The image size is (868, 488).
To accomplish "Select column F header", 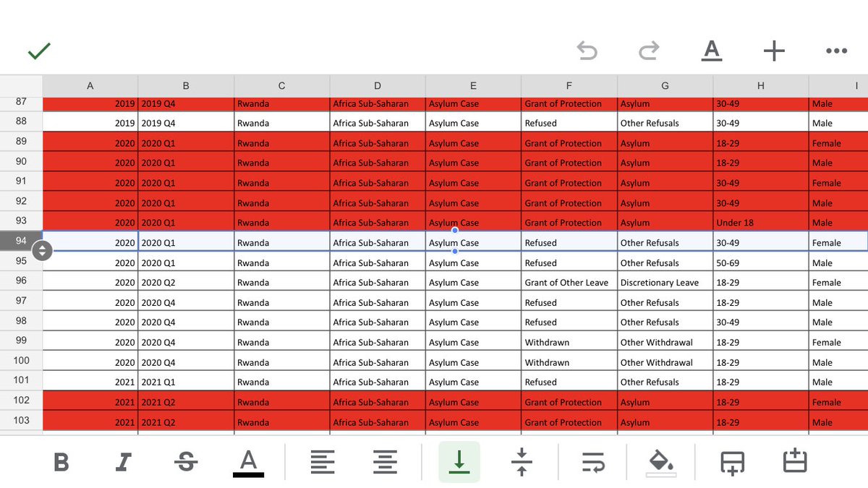I will click(x=569, y=85).
